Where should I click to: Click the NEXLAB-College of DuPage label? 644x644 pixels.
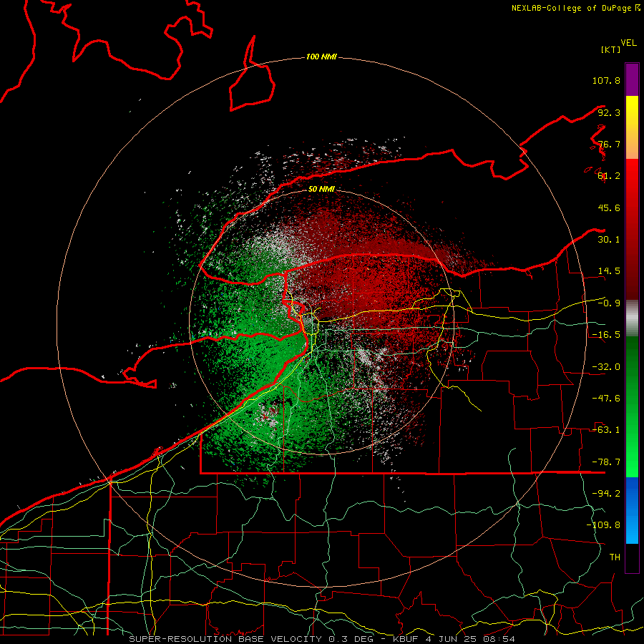pos(575,8)
